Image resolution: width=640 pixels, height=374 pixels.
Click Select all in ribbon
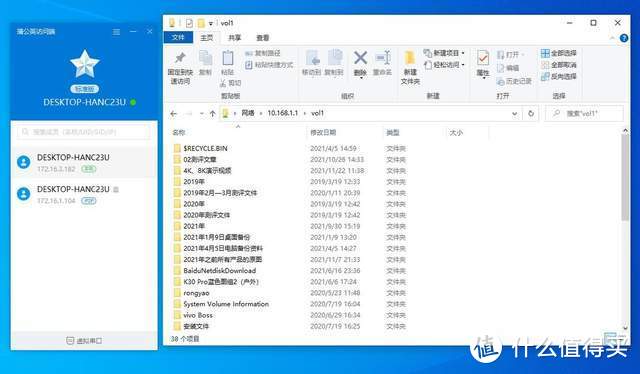(559, 53)
